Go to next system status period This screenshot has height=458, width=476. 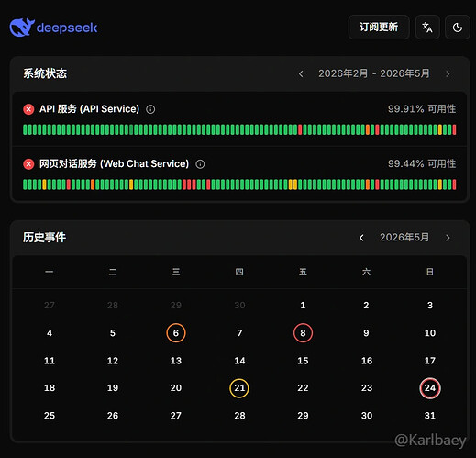448,73
